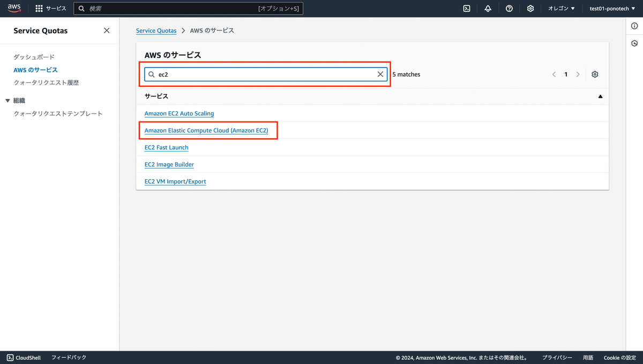Screen dimensions: 643x364
Task: Open the settings gear in top bar
Action: (x=530, y=9)
